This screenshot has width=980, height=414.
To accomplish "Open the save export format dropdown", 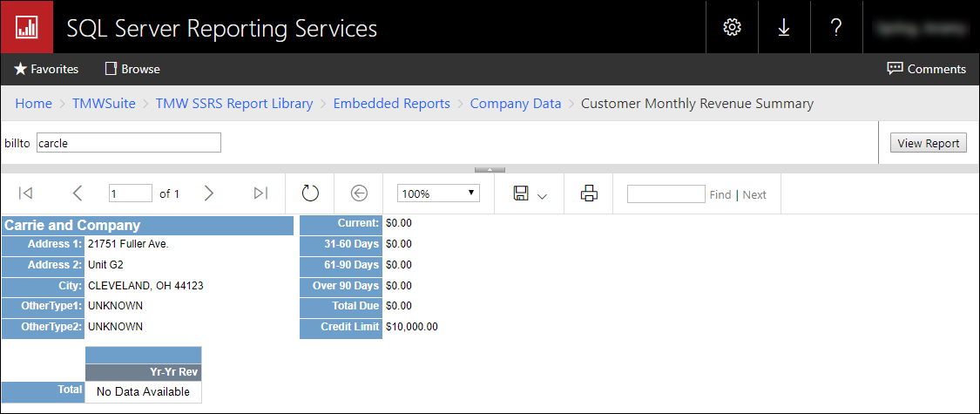I will coord(530,194).
